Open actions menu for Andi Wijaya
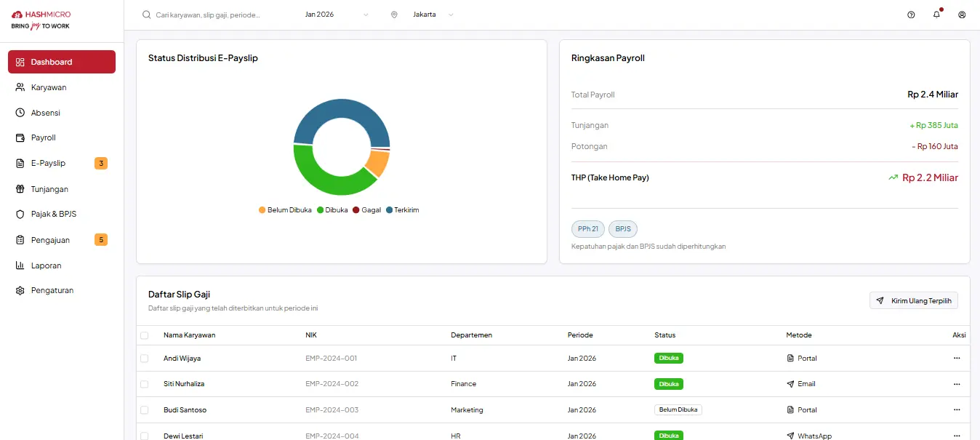980x440 pixels. pos(956,358)
